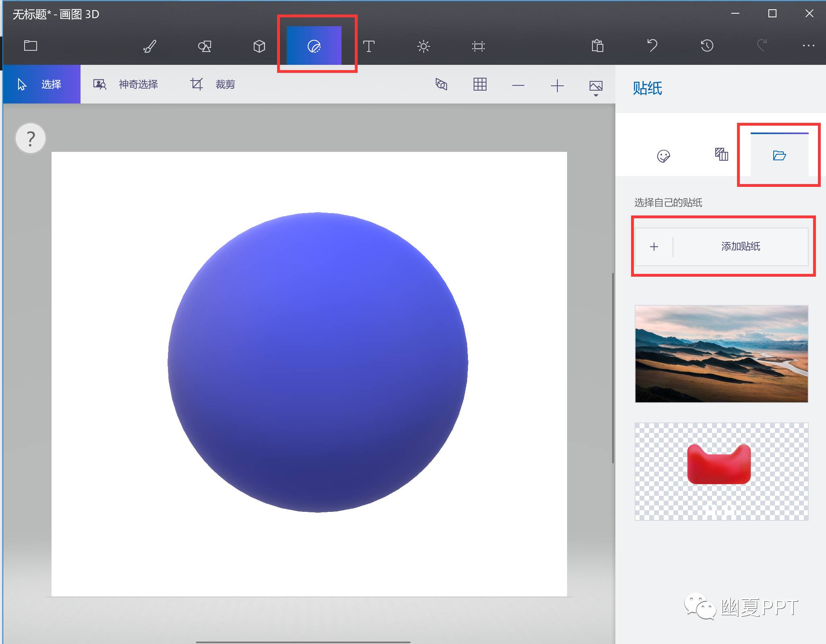Open the Brushes tool in the top toolbar
Viewport: 826px width, 644px height.
[x=149, y=46]
